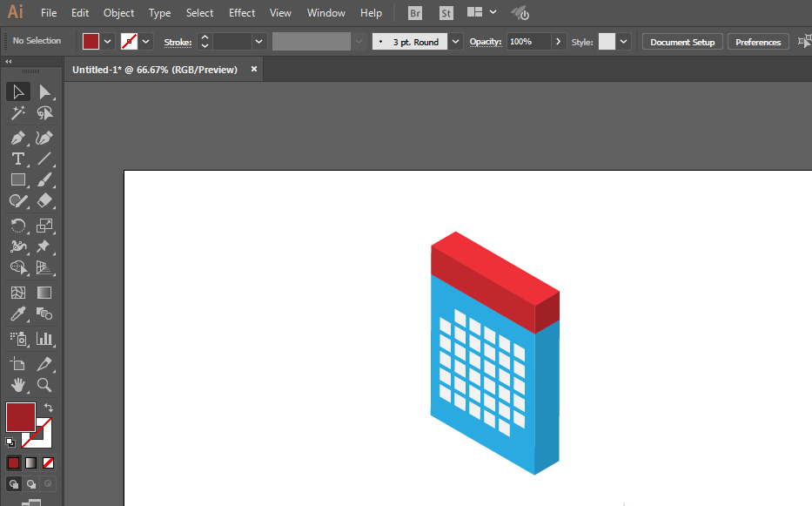This screenshot has height=506, width=812.
Task: Click the Preferences button
Action: coord(757,42)
